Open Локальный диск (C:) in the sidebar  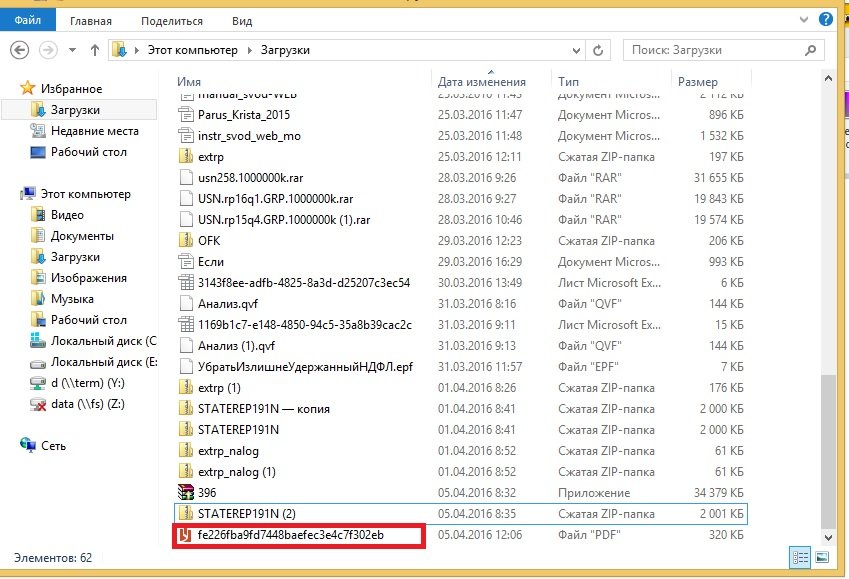pos(102,341)
